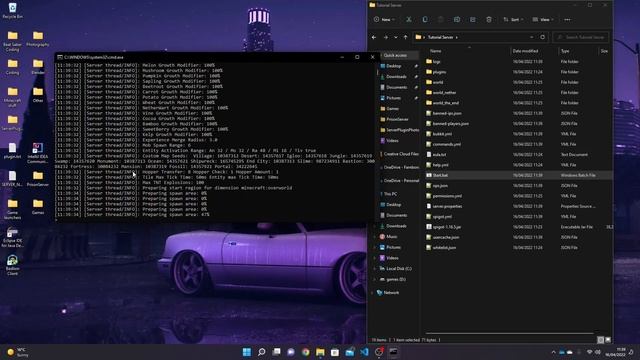The image size is (640, 360).
Task: Select Quick access in the navigation pane
Action: (x=395, y=55)
